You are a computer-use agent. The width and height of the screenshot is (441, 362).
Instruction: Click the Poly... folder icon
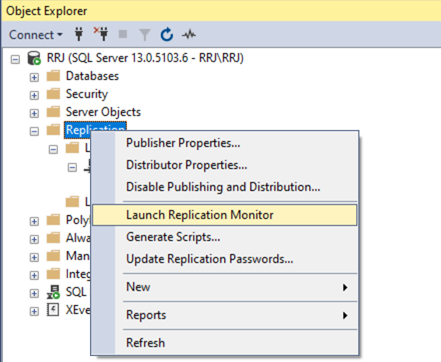pyautogui.click(x=53, y=220)
